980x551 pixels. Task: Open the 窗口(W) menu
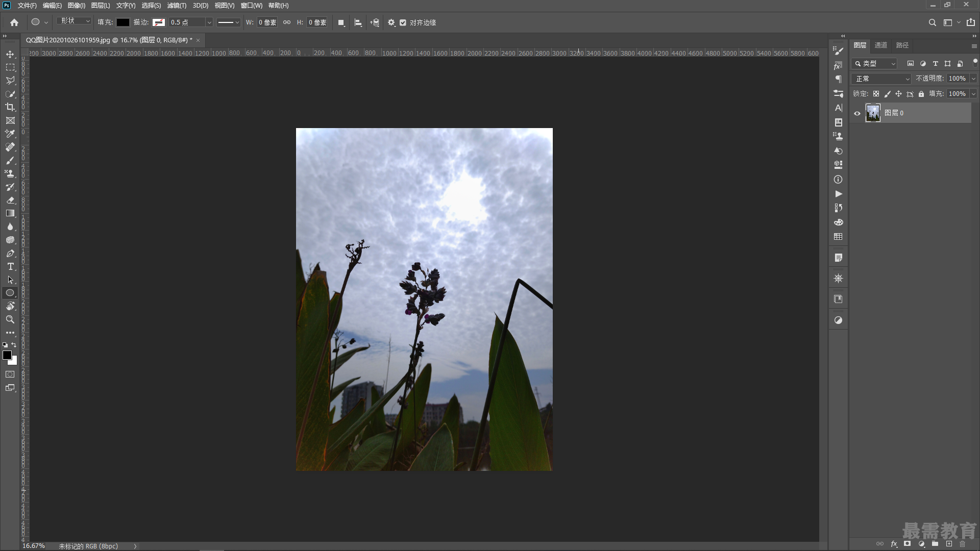(252, 6)
